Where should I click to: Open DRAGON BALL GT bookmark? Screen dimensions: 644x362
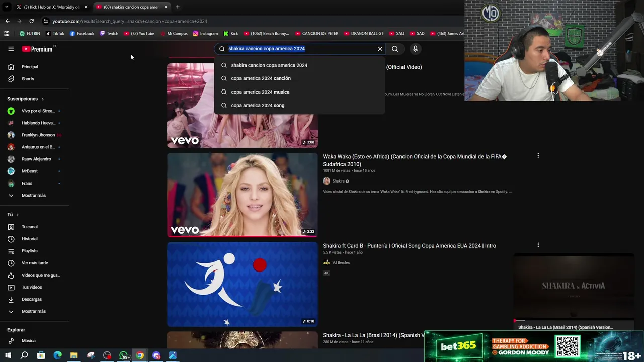point(364,34)
